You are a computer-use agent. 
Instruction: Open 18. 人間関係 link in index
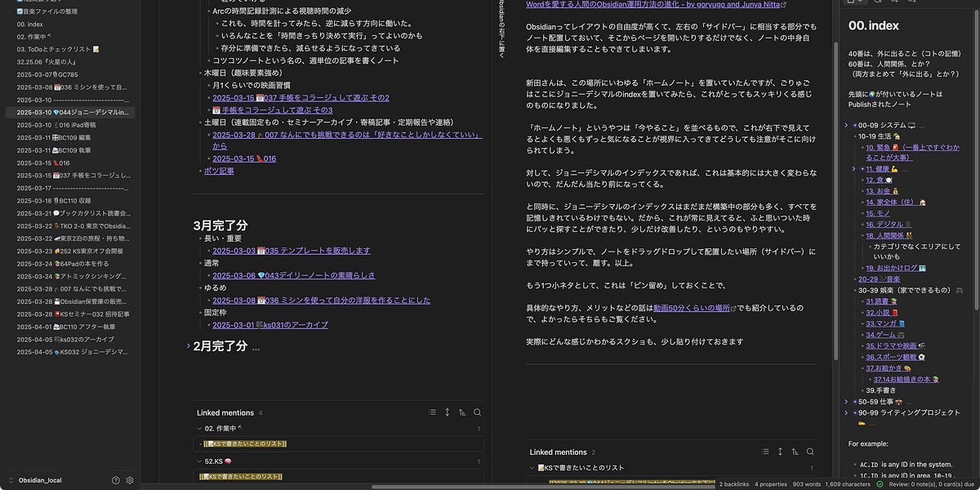click(x=890, y=235)
